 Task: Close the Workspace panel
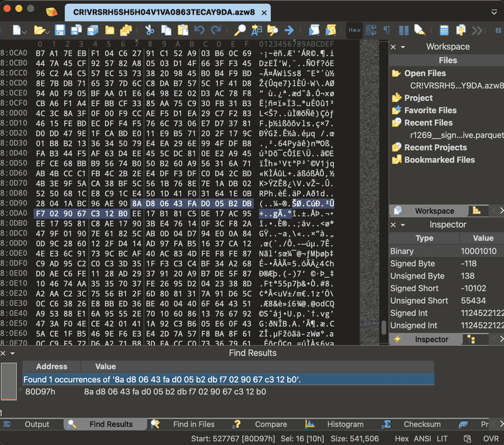click(393, 47)
